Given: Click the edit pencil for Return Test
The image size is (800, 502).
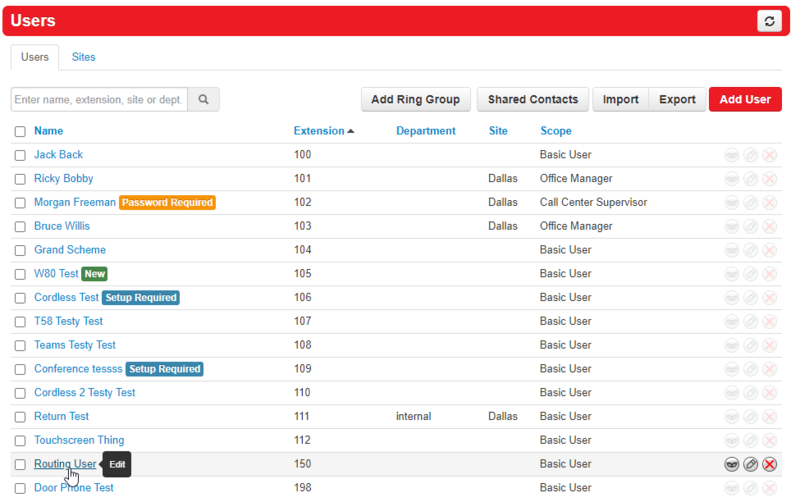Looking at the screenshot, I should coord(751,417).
